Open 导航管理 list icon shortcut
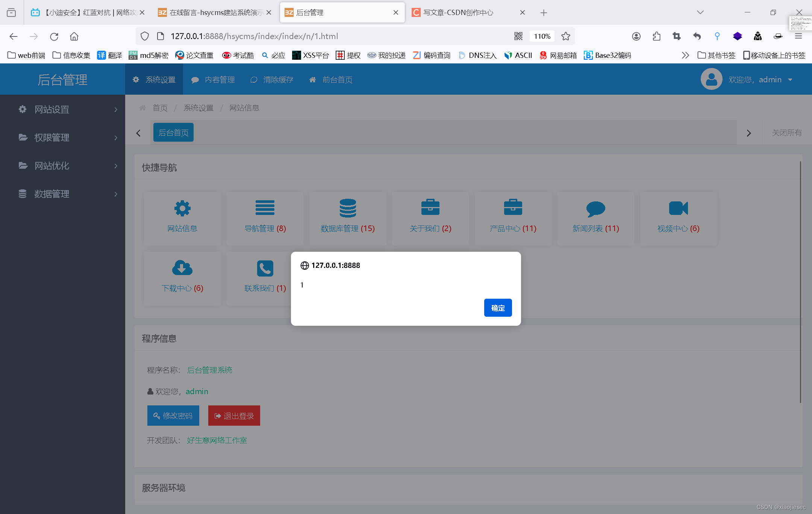Screen dimensions: 812x514 pos(265,208)
